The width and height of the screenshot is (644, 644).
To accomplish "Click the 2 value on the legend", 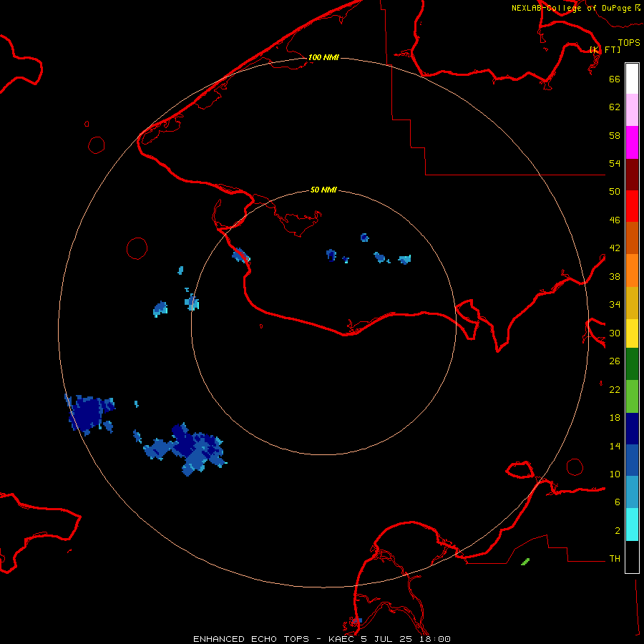I will pyautogui.click(x=618, y=531).
